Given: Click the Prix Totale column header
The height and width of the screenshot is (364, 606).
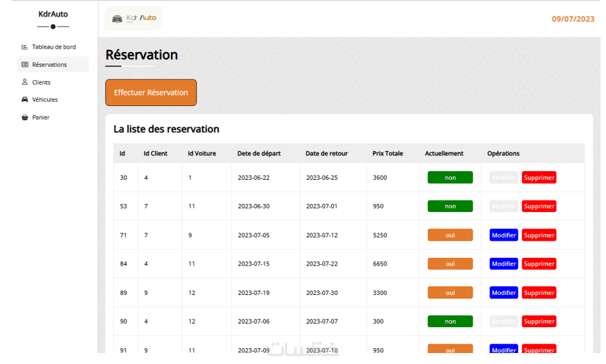Looking at the screenshot, I should [x=388, y=153].
